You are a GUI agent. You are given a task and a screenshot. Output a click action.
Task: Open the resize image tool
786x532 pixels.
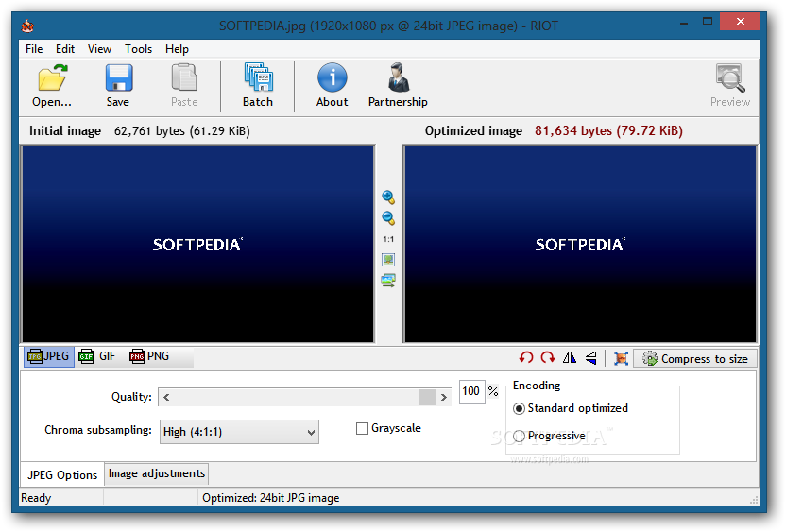tap(621, 358)
